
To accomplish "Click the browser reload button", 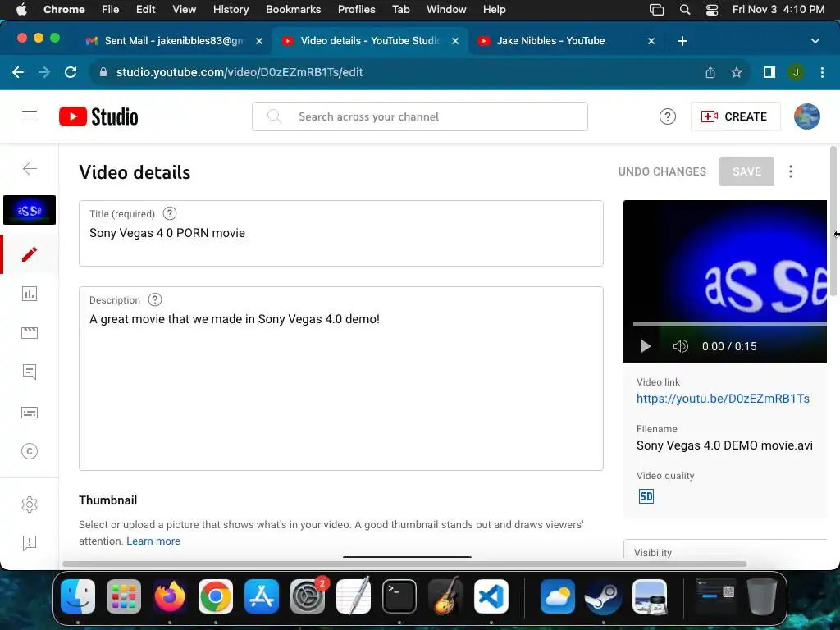I will pos(71,72).
